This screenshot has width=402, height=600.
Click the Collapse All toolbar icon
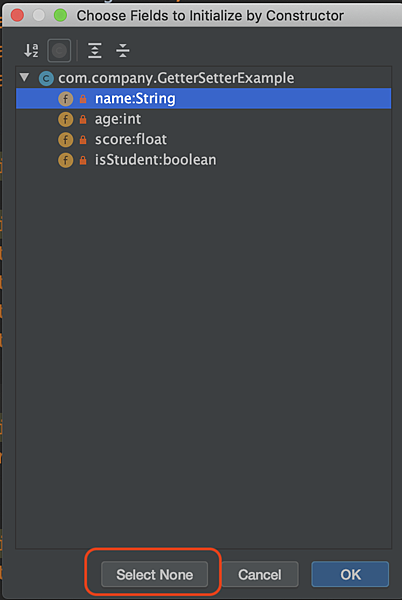122,51
